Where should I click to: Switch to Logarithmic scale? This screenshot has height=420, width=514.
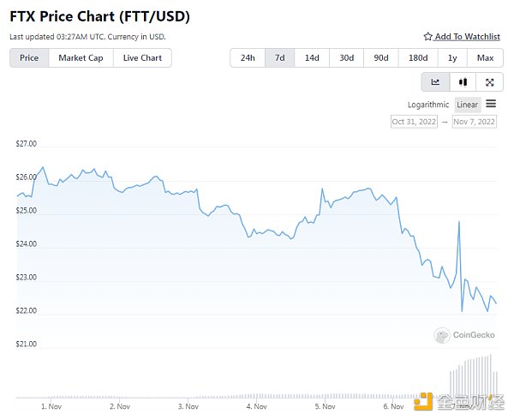[x=428, y=105]
